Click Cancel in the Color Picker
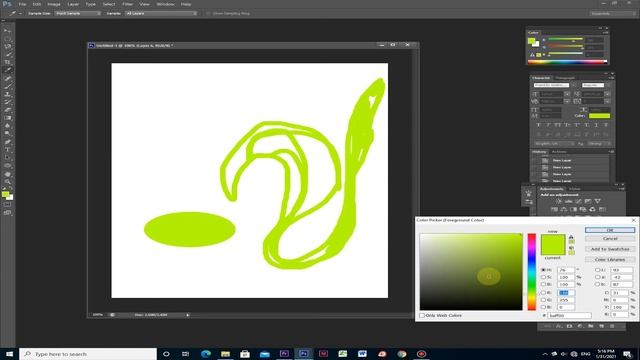Image resolution: width=640 pixels, height=360 pixels. tap(610, 238)
